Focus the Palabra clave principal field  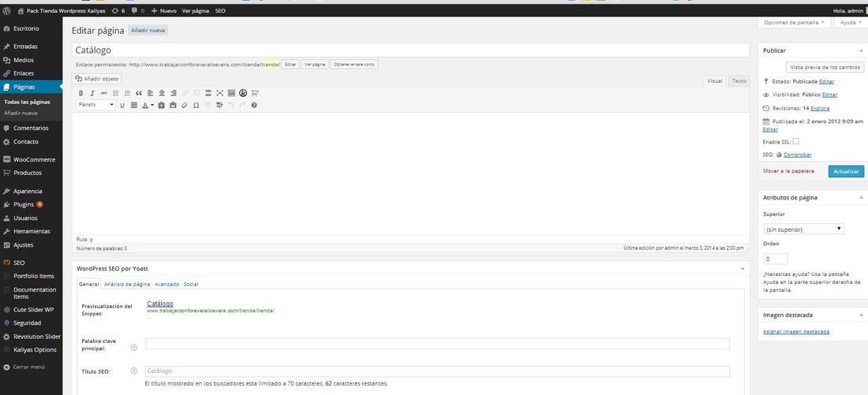tap(437, 344)
